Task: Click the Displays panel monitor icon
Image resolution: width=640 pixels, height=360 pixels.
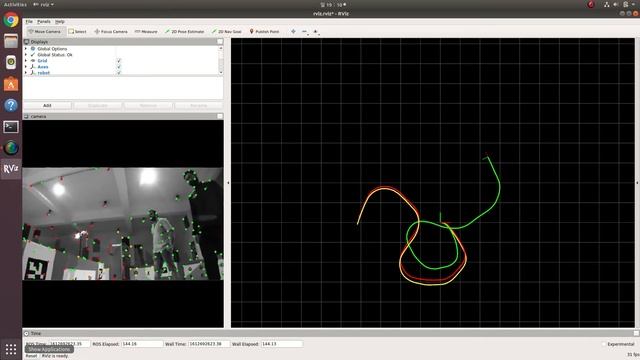Action: [x=27, y=42]
